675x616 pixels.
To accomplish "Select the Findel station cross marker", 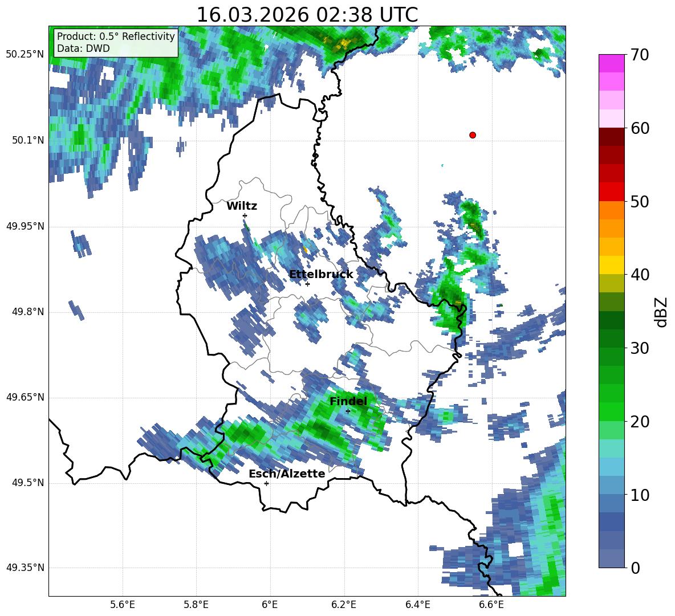I will pos(348,411).
